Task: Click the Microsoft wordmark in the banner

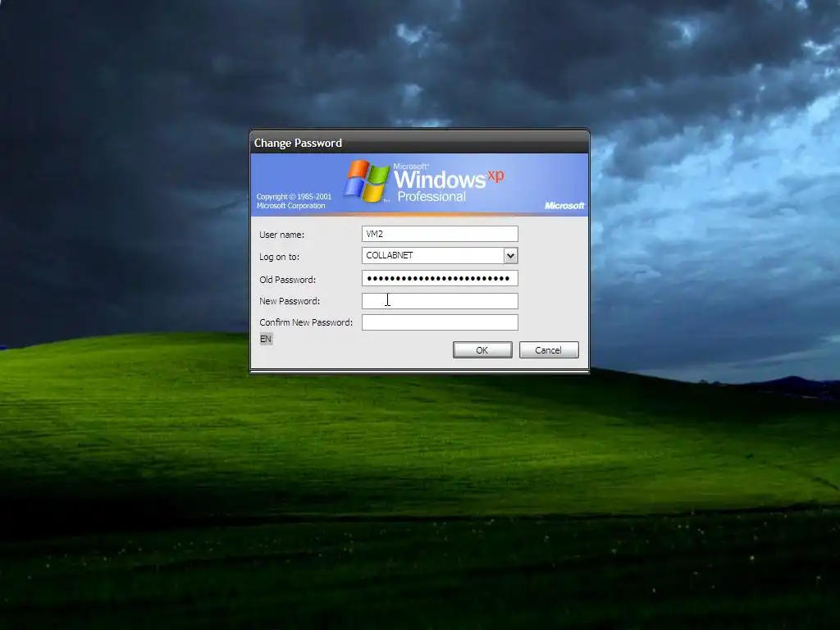Action: pyautogui.click(x=564, y=206)
